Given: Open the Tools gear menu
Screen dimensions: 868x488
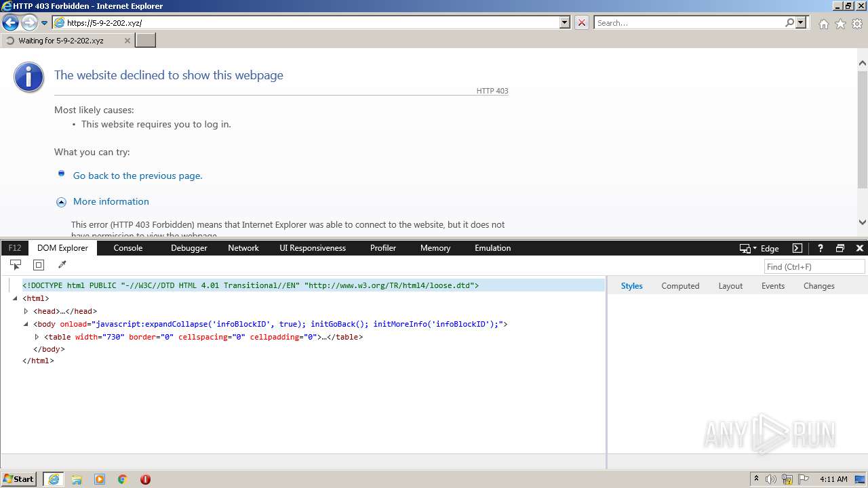Looking at the screenshot, I should coord(857,24).
